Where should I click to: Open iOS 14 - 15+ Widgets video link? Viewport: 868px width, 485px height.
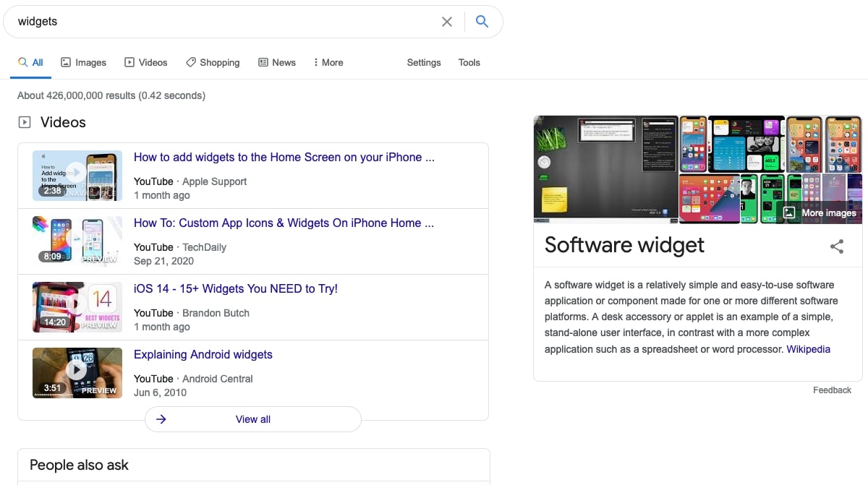[236, 288]
